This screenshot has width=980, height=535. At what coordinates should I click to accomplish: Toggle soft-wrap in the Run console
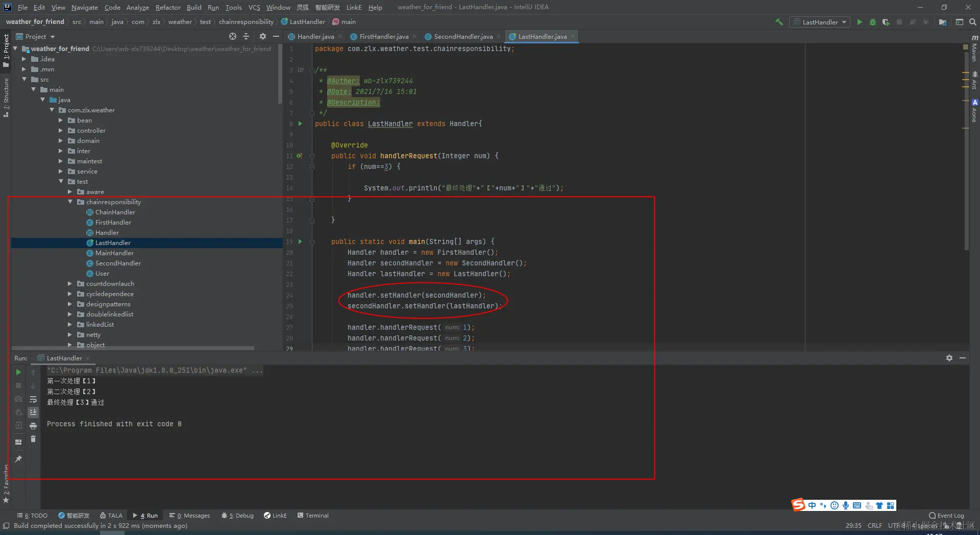33,399
